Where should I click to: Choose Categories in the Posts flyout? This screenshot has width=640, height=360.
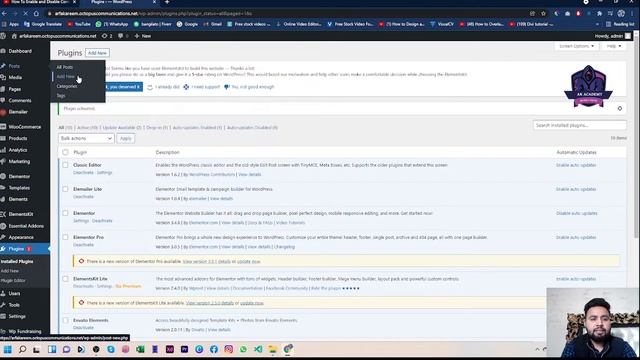tap(67, 87)
